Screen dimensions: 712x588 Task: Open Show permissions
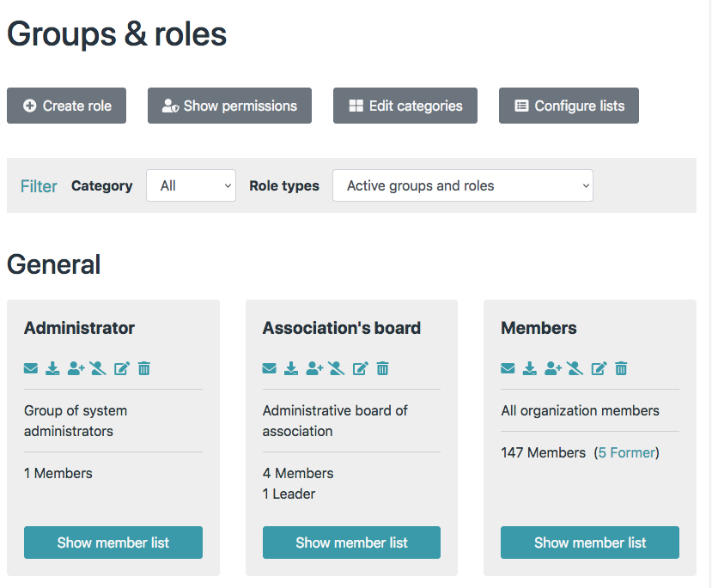pyautogui.click(x=229, y=106)
